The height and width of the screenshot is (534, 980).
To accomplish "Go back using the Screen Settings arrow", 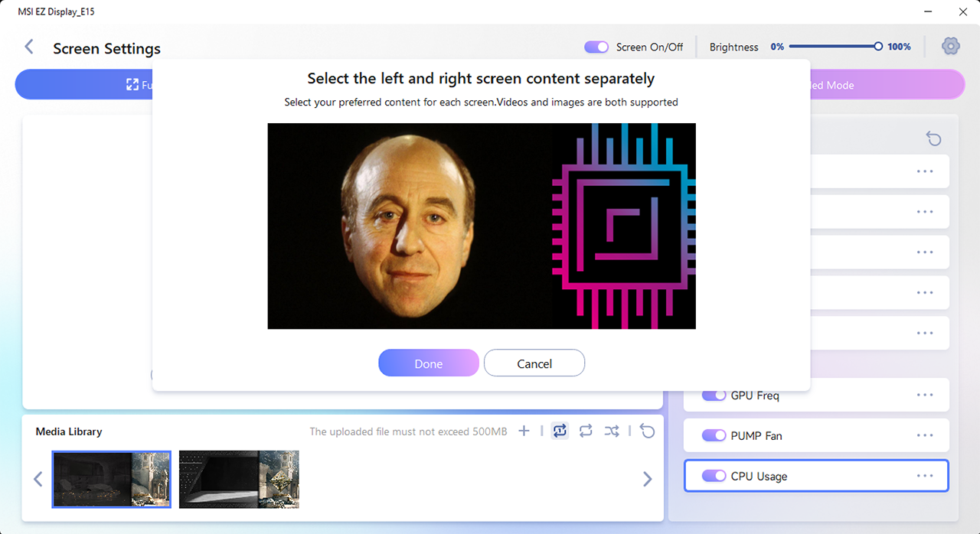I will pyautogui.click(x=29, y=47).
